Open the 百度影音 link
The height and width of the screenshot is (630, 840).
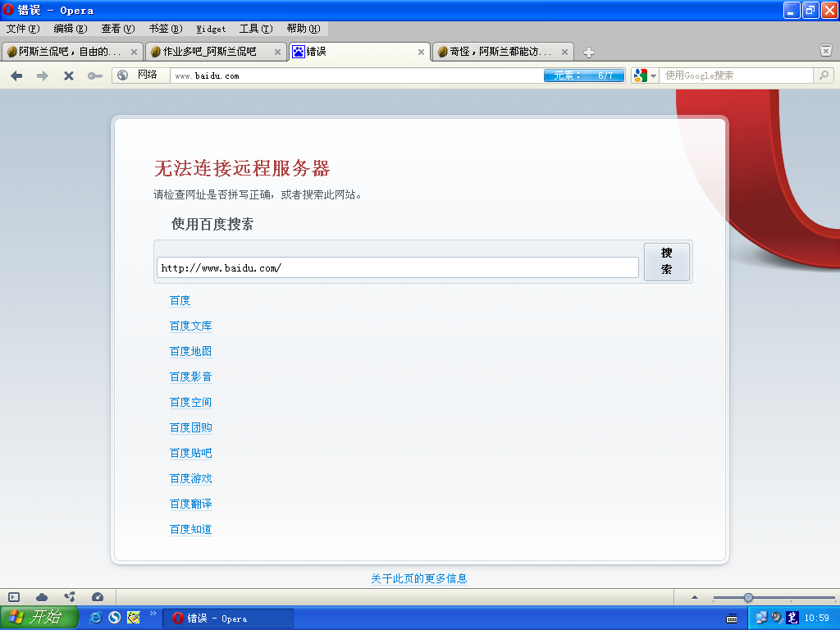point(190,377)
